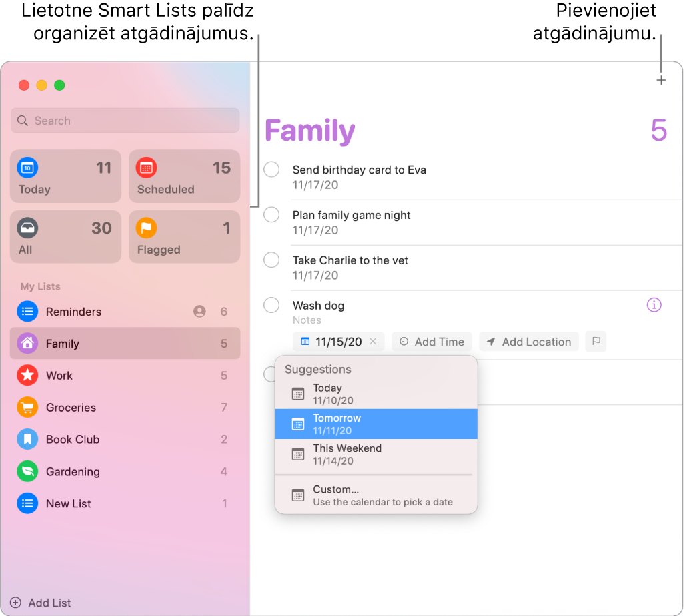Select the Gardening list

(x=125, y=471)
